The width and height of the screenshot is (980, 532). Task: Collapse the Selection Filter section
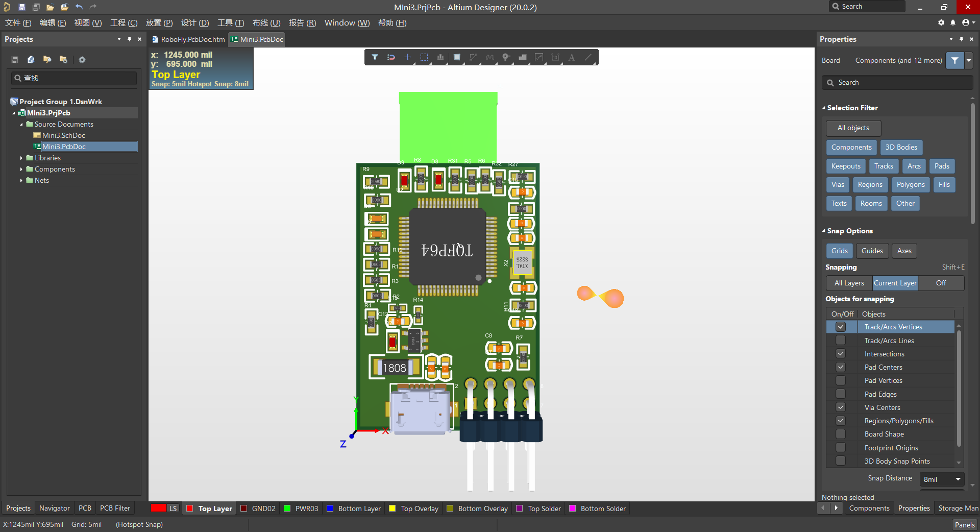point(824,108)
